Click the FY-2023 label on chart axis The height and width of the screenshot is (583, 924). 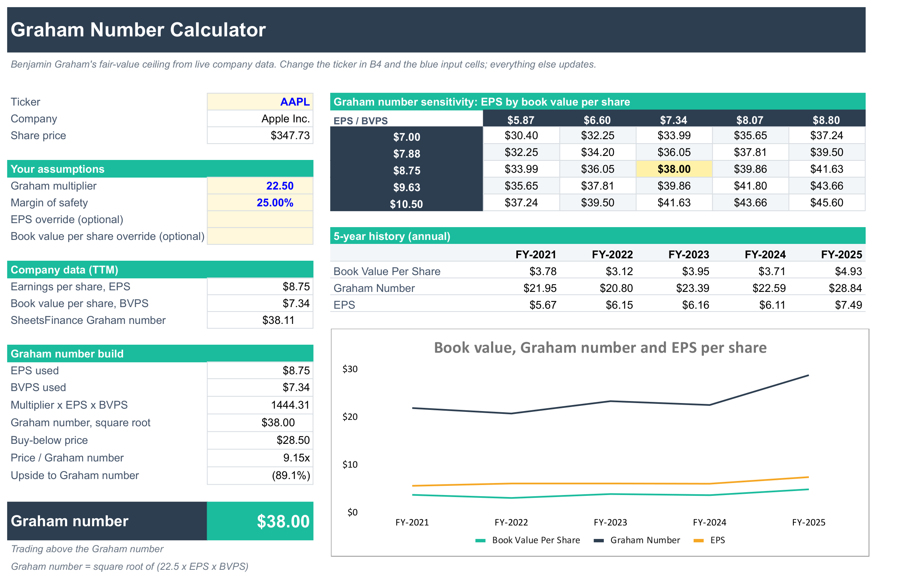tap(610, 522)
